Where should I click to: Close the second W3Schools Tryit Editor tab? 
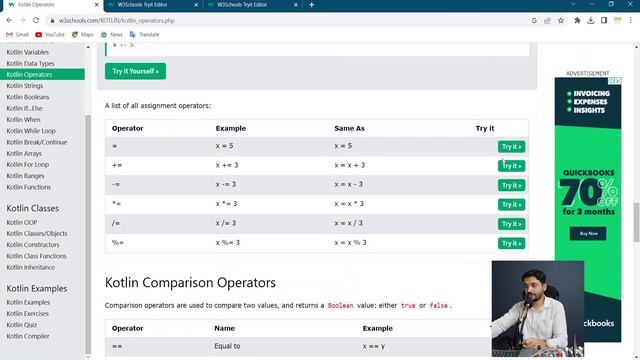click(x=296, y=5)
